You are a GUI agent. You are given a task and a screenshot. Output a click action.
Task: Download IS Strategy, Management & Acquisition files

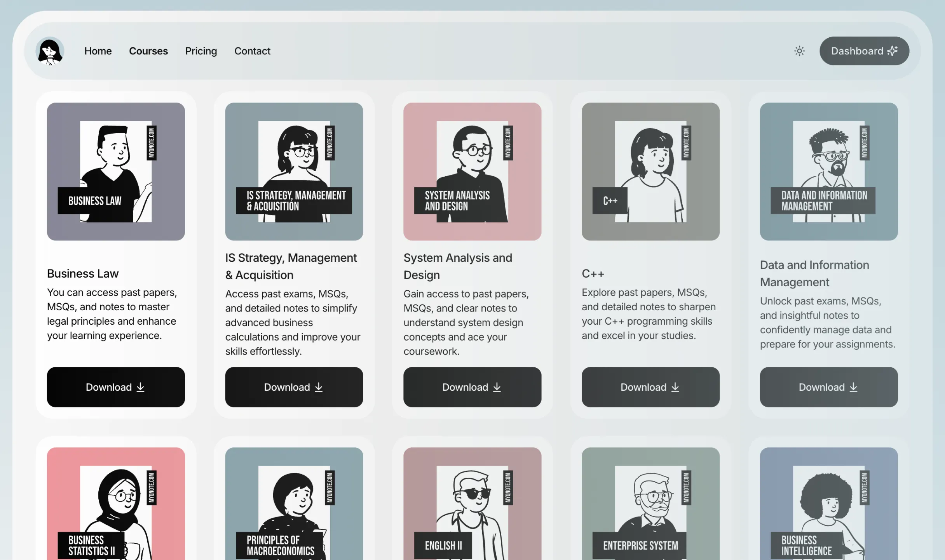coord(294,387)
